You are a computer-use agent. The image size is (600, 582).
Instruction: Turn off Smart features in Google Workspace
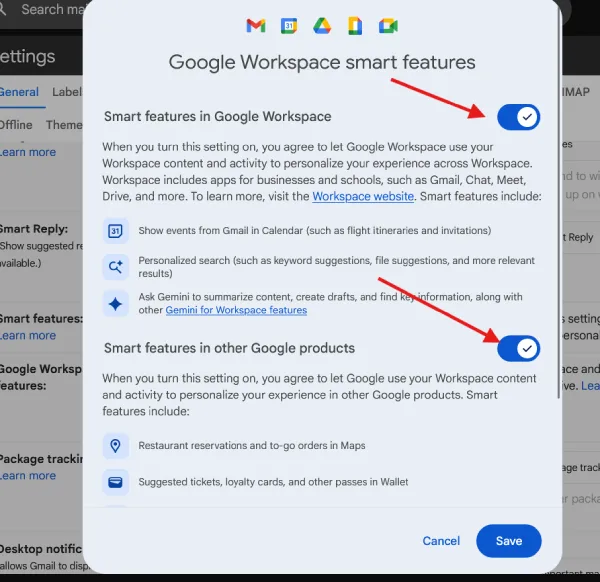pyautogui.click(x=518, y=117)
